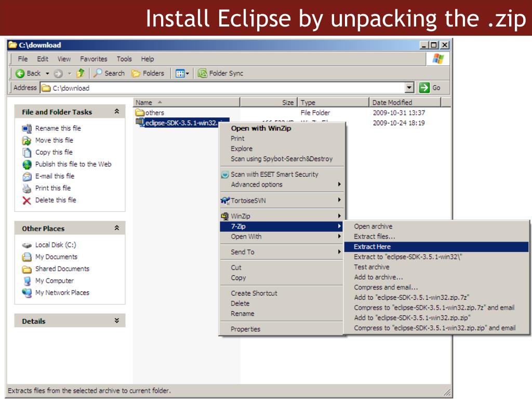This screenshot has height=399, width=532.
Task: Expand the Details panel
Action: [x=117, y=321]
